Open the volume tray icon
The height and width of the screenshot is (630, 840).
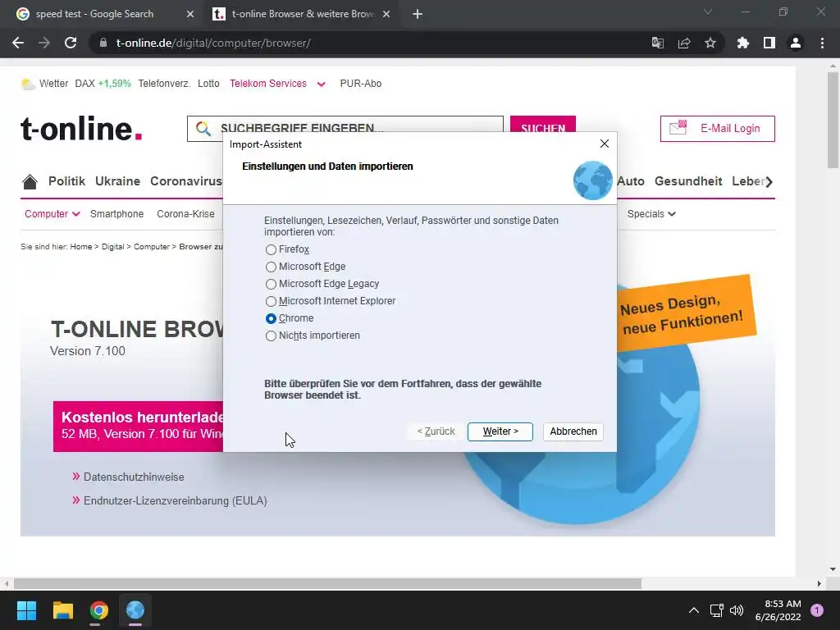coord(737,610)
